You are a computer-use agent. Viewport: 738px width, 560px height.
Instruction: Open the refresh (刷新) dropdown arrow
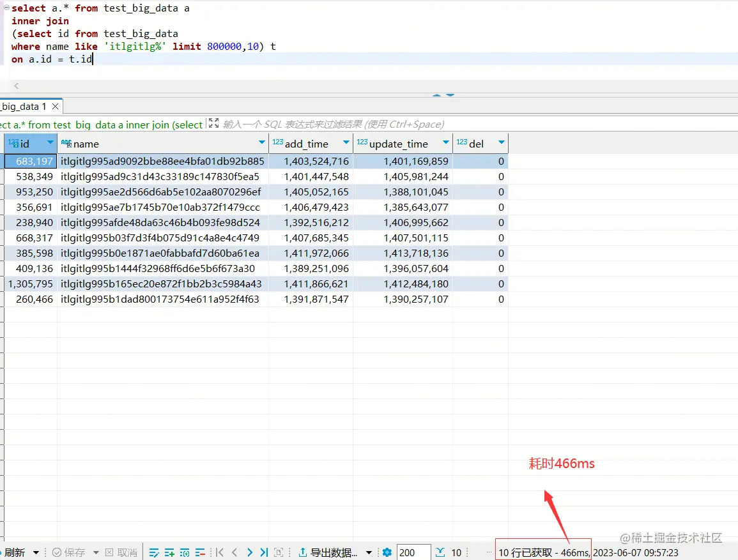pos(36,552)
